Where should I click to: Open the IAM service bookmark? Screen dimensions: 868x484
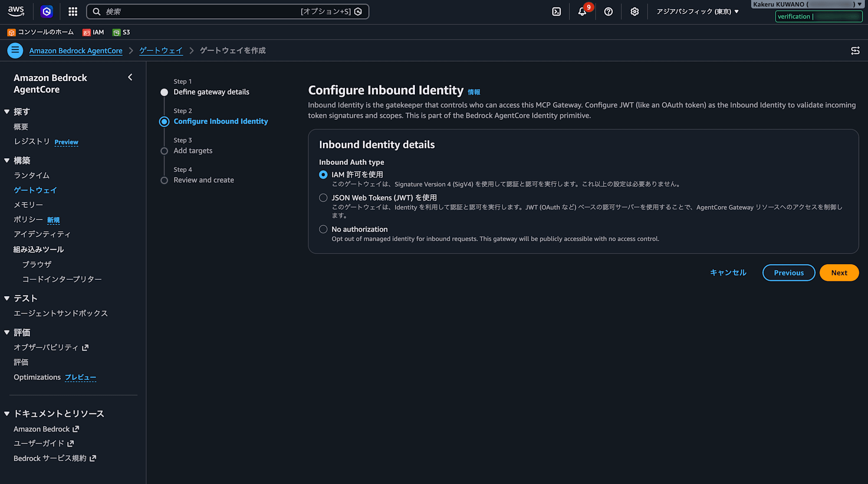coord(93,32)
